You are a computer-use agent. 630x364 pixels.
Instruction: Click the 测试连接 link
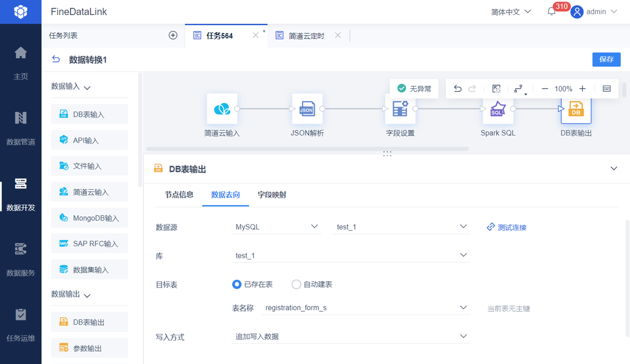coord(506,227)
